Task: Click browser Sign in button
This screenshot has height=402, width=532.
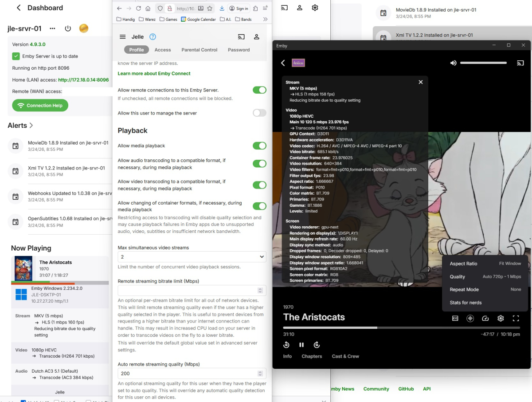Action: pos(239,8)
